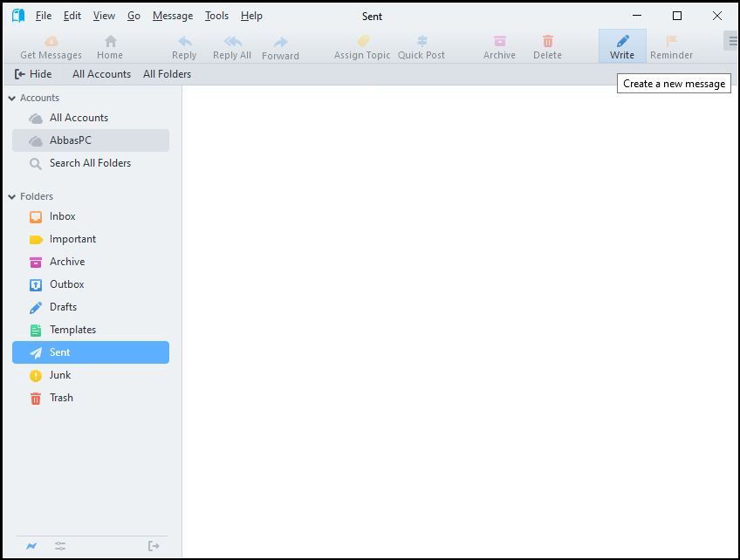This screenshot has width=740, height=560.
Task: Maximize the window
Action: tap(677, 16)
